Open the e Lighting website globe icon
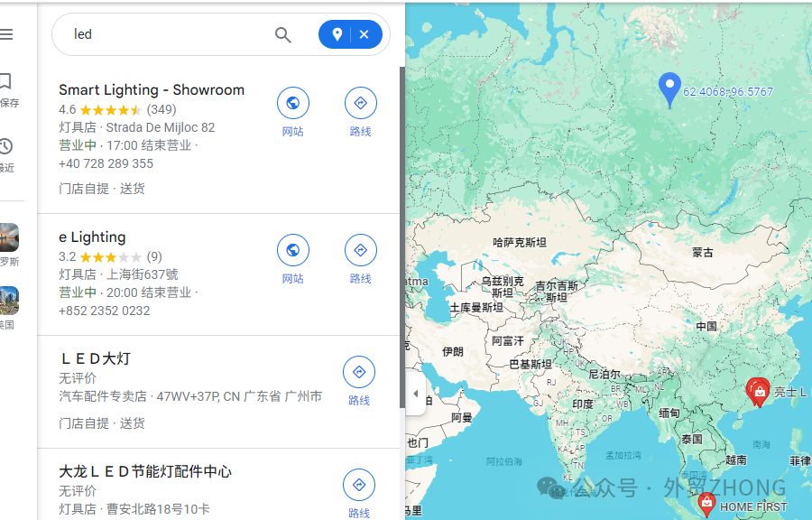The height and width of the screenshot is (520, 812). (293, 250)
